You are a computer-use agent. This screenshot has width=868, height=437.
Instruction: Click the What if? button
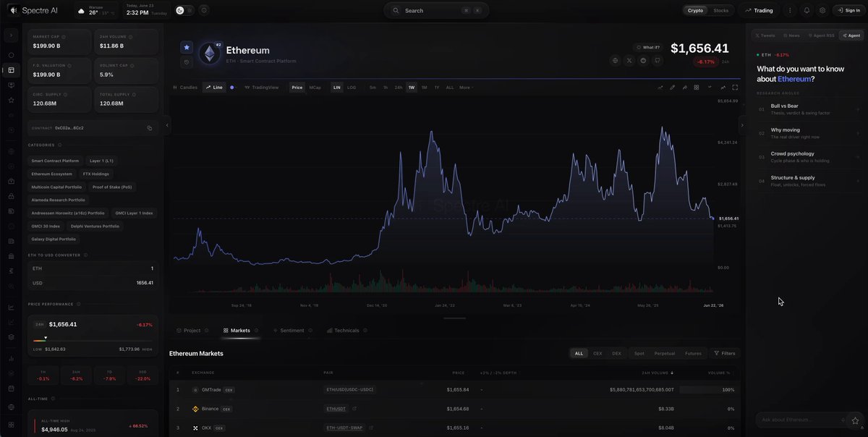(648, 47)
